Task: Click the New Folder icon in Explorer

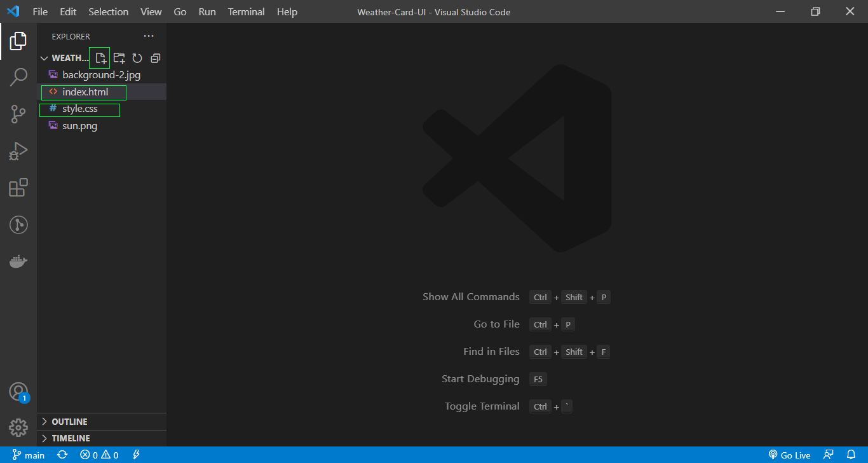Action: click(x=119, y=58)
